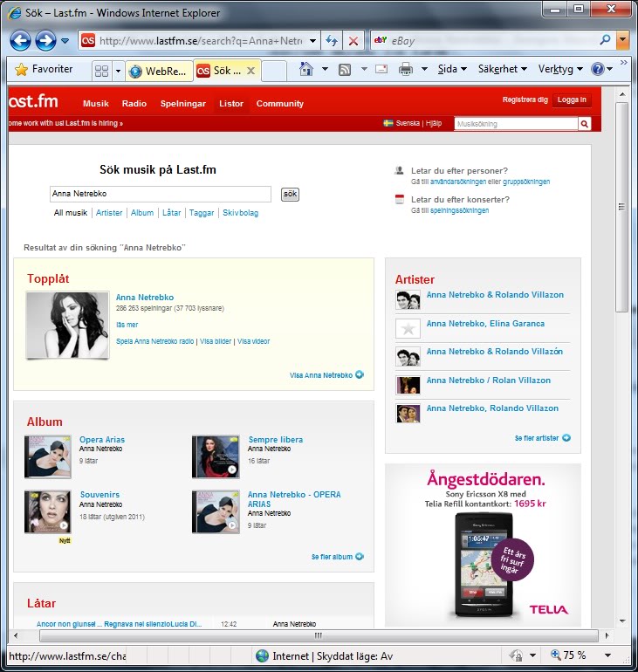Start search with the magnifier icon in eBay box
638x672 pixels.
point(605,40)
